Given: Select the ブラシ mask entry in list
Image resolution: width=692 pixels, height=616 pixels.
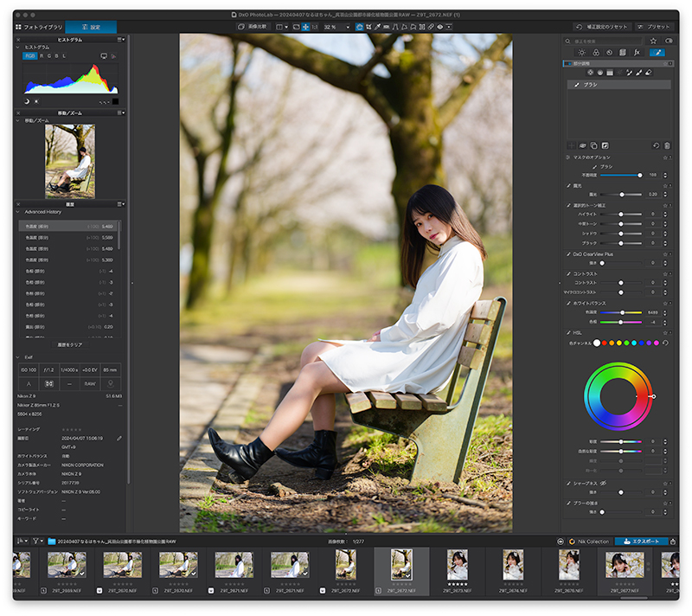Looking at the screenshot, I should coord(618,84).
